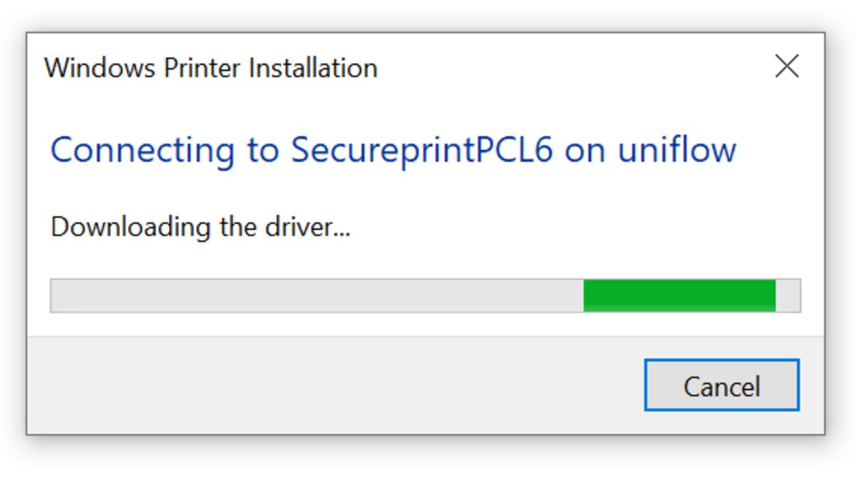Click the green progress bar segment

coord(679,295)
